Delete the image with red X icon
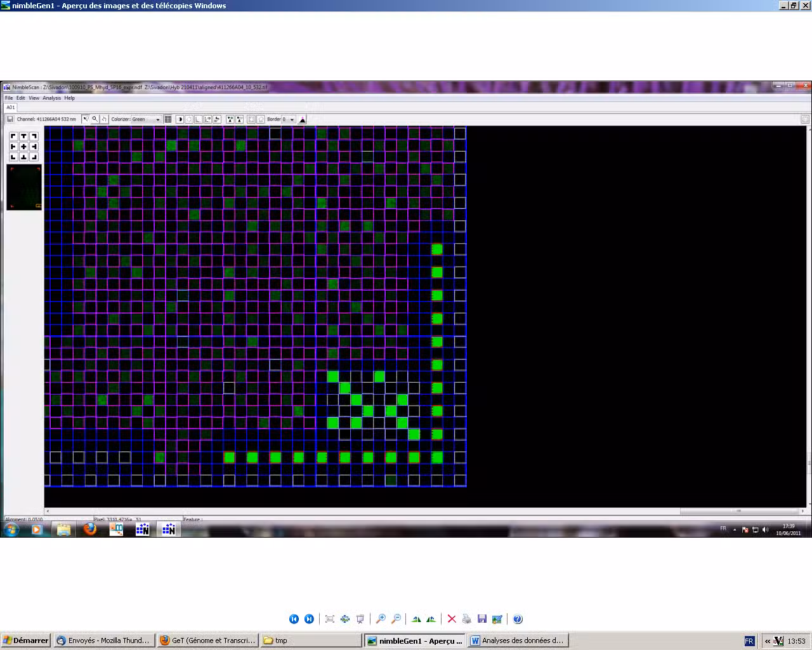The image size is (812, 650). pyautogui.click(x=452, y=619)
